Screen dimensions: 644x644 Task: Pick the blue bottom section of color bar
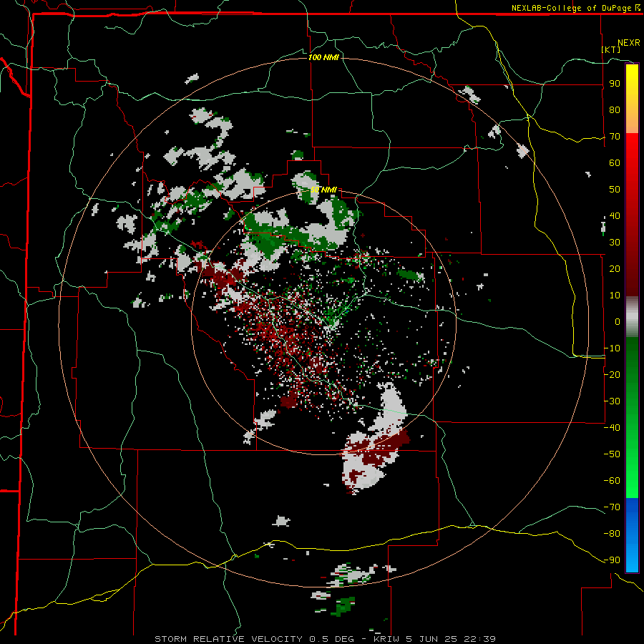coord(632,535)
